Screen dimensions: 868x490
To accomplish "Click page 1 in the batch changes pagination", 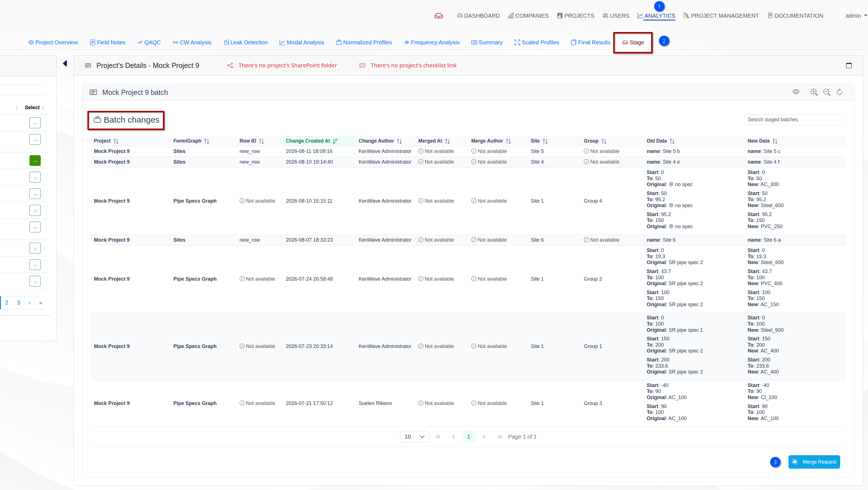I will tap(468, 437).
